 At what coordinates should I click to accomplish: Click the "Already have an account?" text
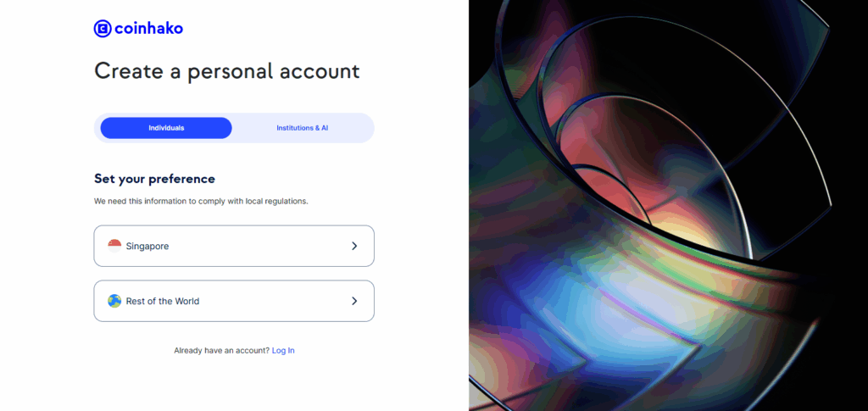pos(221,350)
